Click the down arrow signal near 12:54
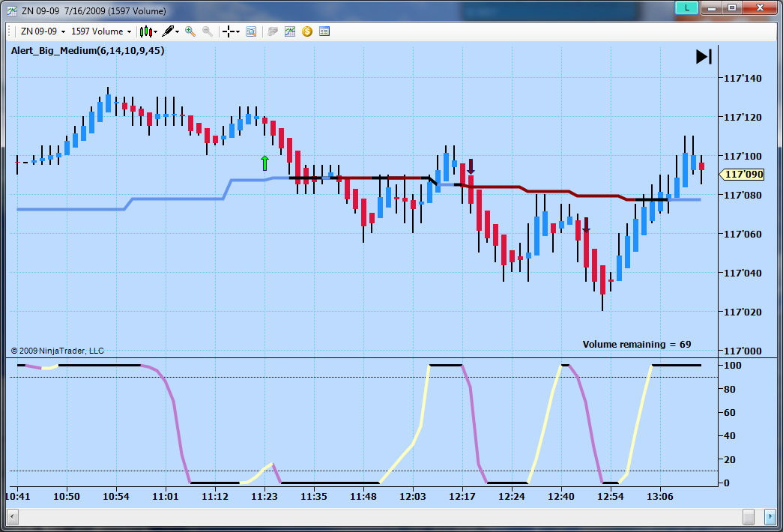Viewport: 783px width, 532px height. pos(586,225)
